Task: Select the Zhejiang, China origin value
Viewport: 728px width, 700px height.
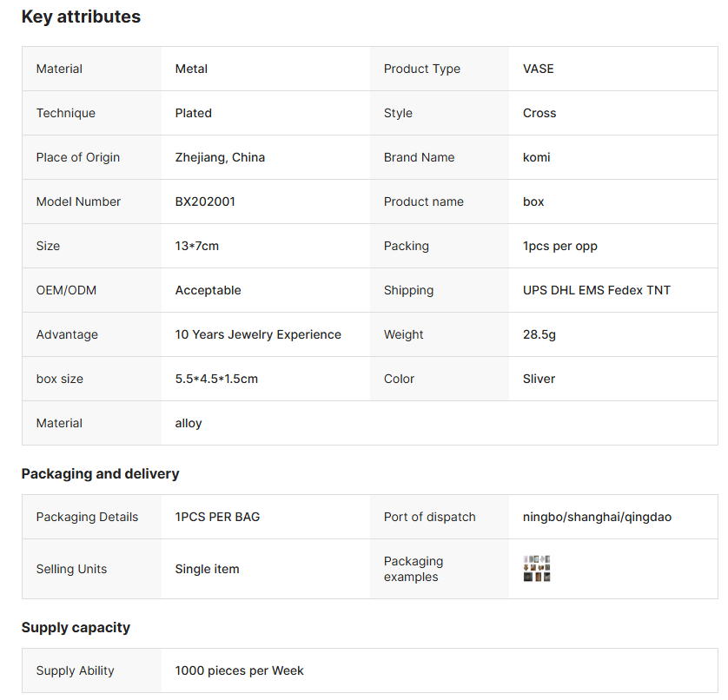Action: (220, 157)
